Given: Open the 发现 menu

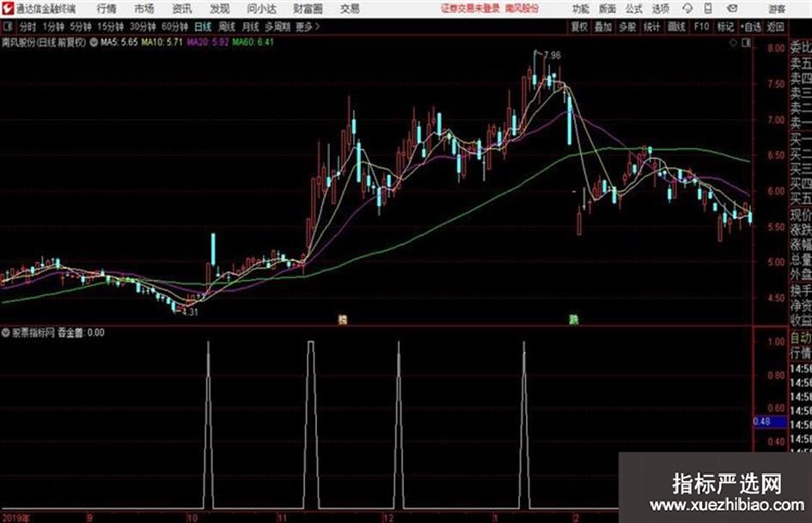Looking at the screenshot, I should (x=220, y=9).
